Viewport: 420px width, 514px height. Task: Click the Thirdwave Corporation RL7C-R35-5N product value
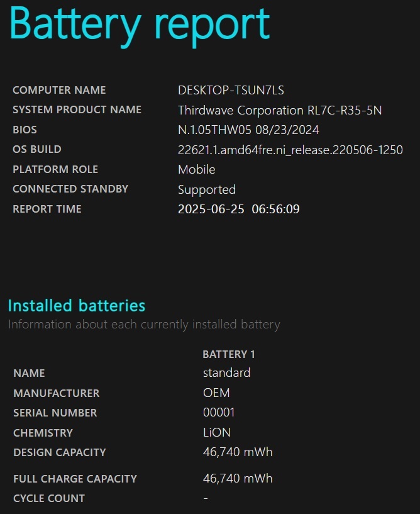click(280, 110)
